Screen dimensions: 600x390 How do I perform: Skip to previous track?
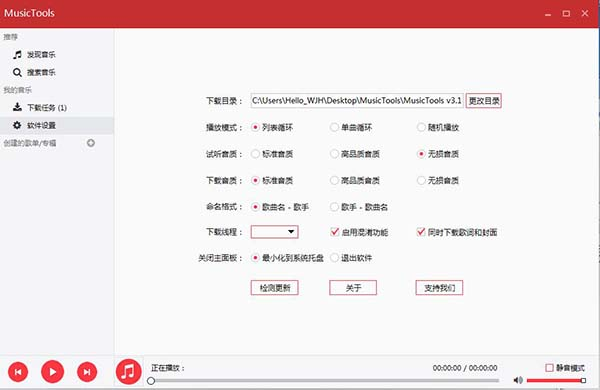tap(18, 372)
